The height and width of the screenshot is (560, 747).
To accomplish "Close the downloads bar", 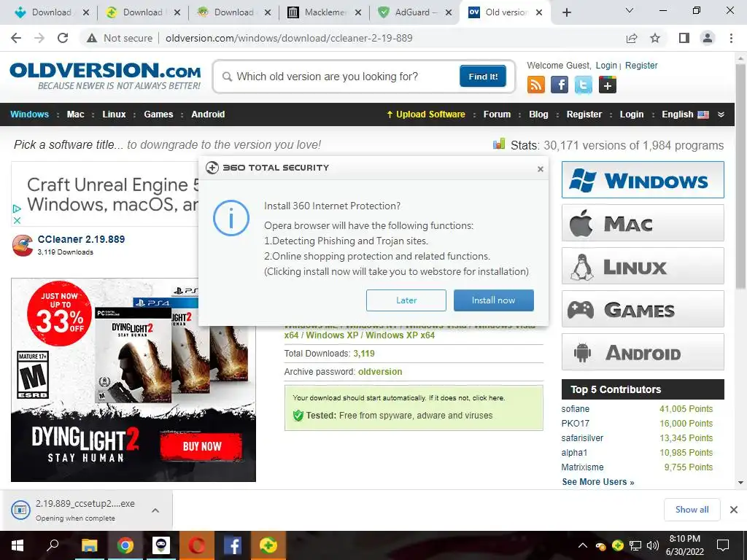I will pyautogui.click(x=734, y=510).
